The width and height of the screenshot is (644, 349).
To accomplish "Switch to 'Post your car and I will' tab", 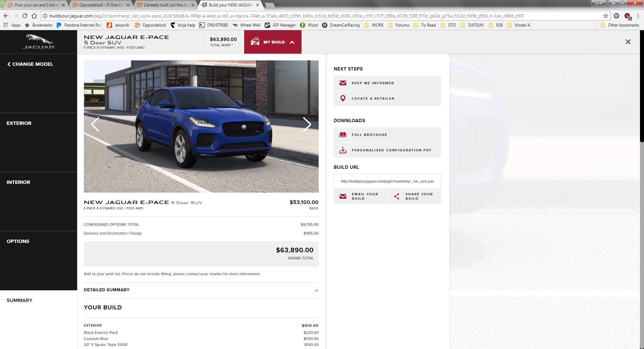I will tap(36, 5).
